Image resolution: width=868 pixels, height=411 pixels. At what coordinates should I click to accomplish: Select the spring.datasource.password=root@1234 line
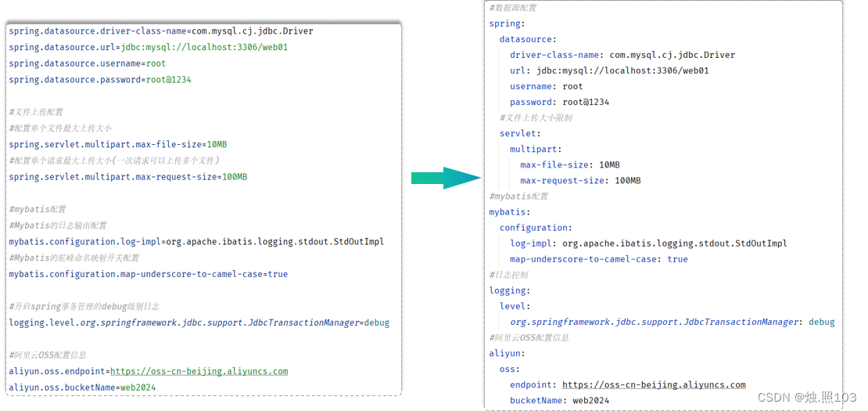click(x=100, y=79)
